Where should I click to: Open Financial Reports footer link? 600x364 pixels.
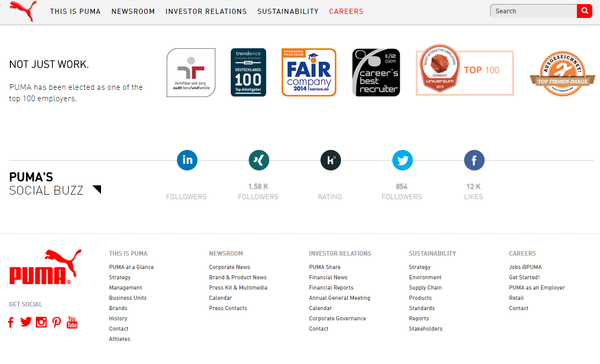pos(331,287)
